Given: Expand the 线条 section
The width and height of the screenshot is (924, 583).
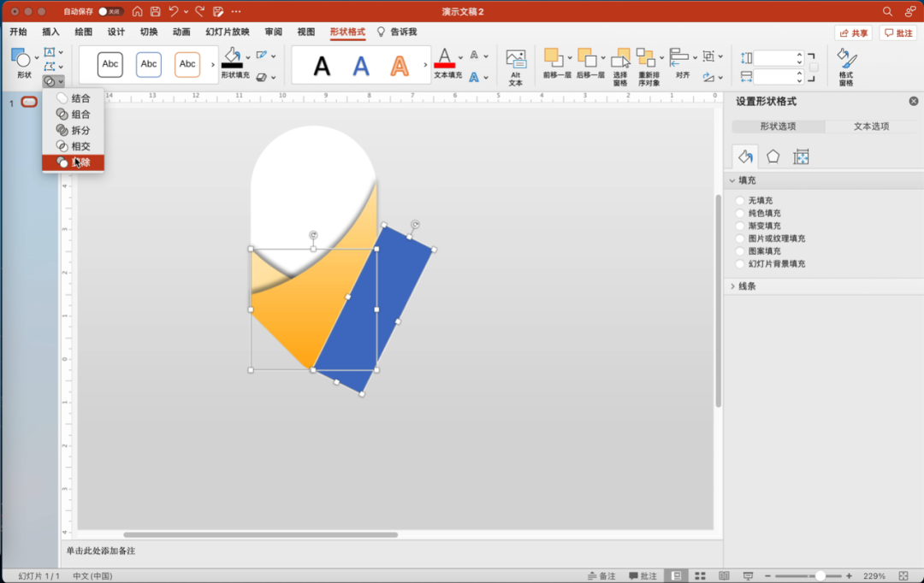Looking at the screenshot, I should [732, 286].
